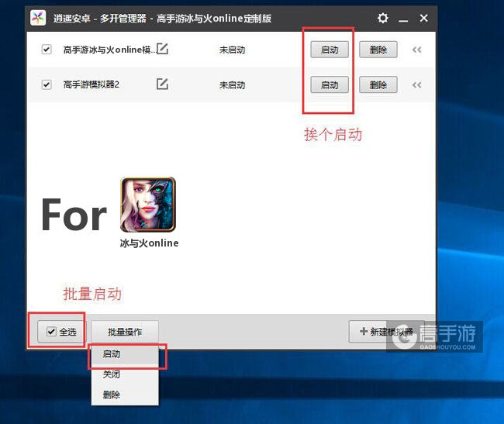
Task: Edit name of 高手游模拟器2
Action: [162, 84]
